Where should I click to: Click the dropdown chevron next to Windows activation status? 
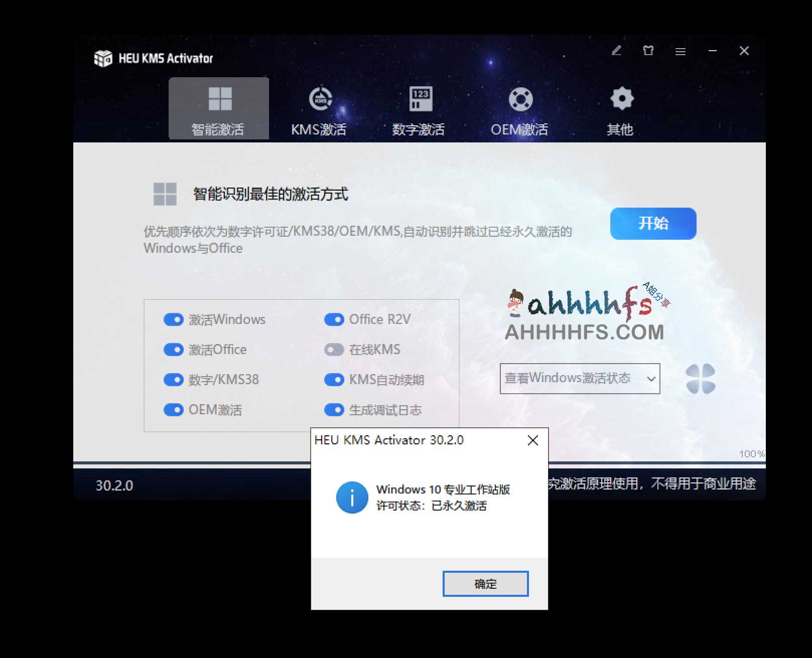coord(651,380)
